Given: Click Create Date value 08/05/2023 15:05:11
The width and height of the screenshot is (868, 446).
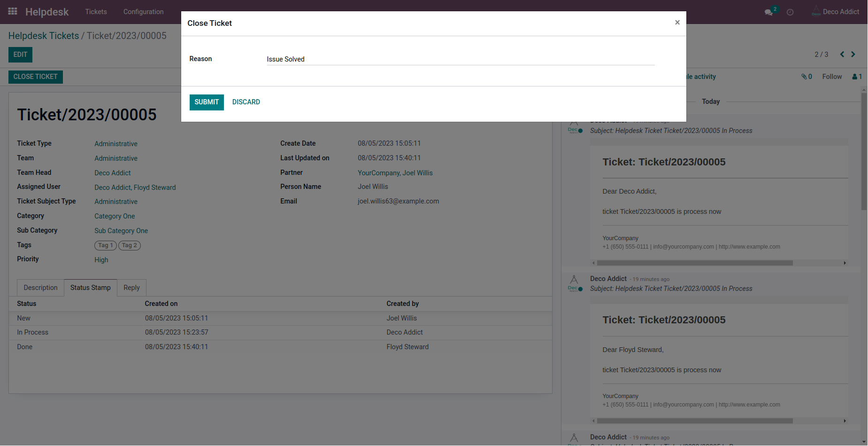Looking at the screenshot, I should (389, 143).
